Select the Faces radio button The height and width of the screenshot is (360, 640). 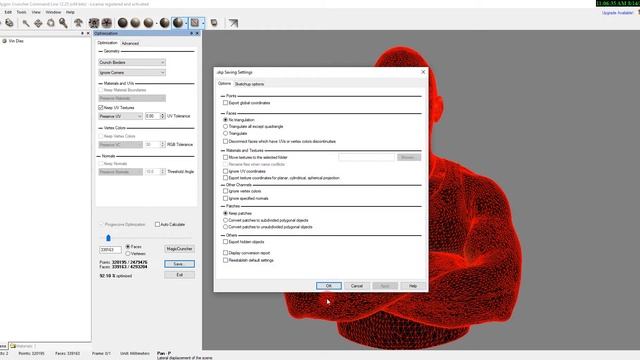[128, 247]
